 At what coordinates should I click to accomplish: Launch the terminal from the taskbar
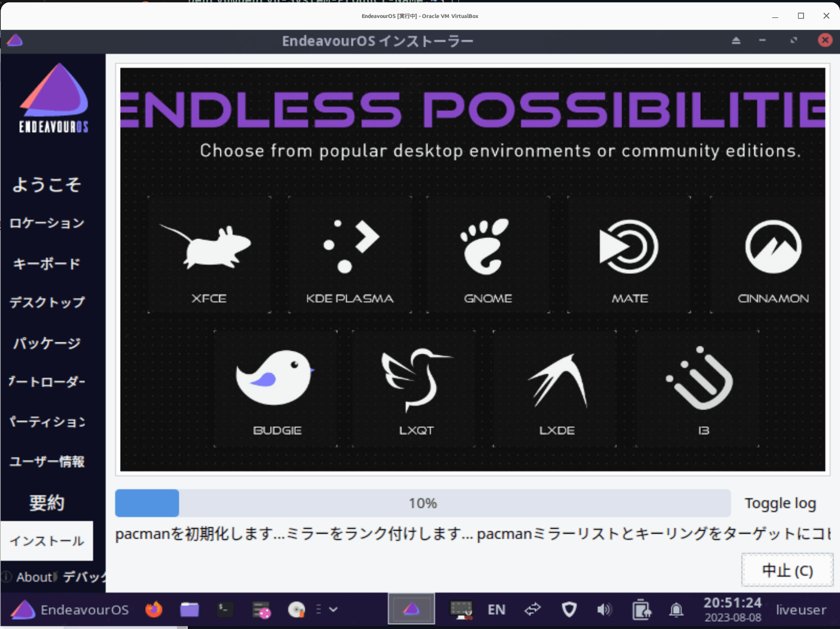pyautogui.click(x=225, y=609)
